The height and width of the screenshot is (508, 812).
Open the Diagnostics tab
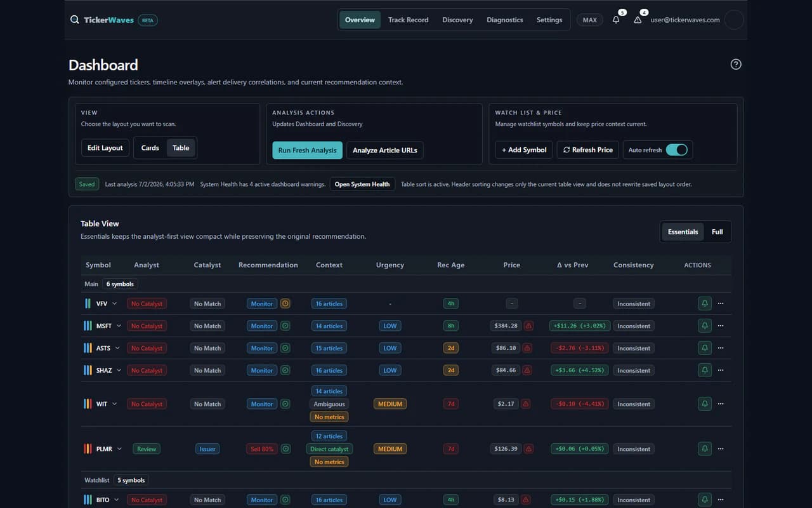pyautogui.click(x=505, y=20)
